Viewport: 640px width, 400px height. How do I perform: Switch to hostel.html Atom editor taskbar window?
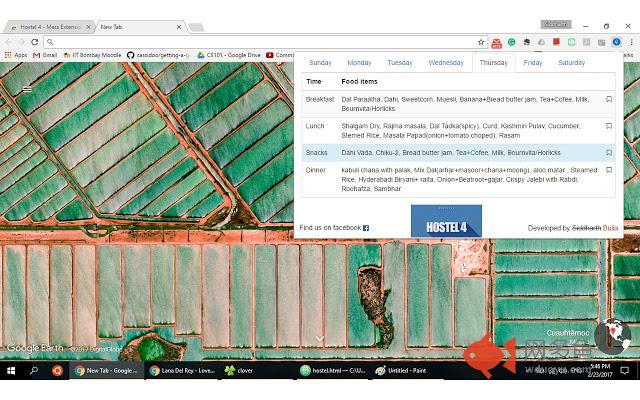pos(333,370)
